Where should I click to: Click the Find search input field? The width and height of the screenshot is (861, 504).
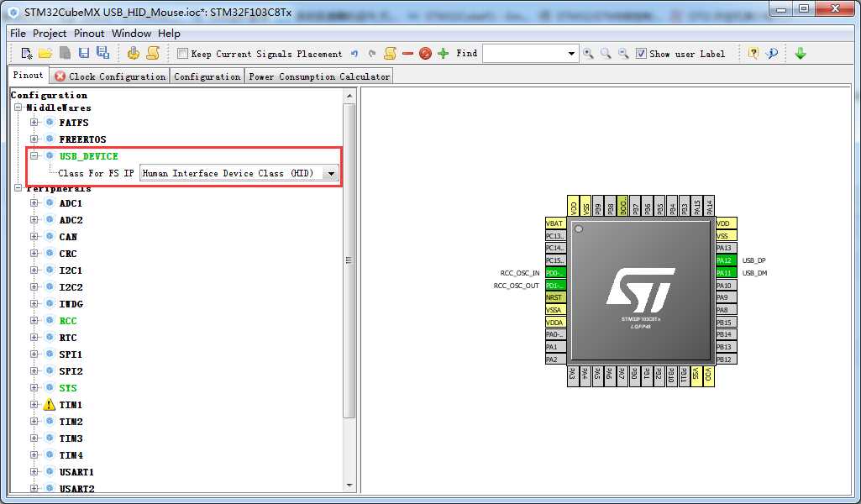524,53
